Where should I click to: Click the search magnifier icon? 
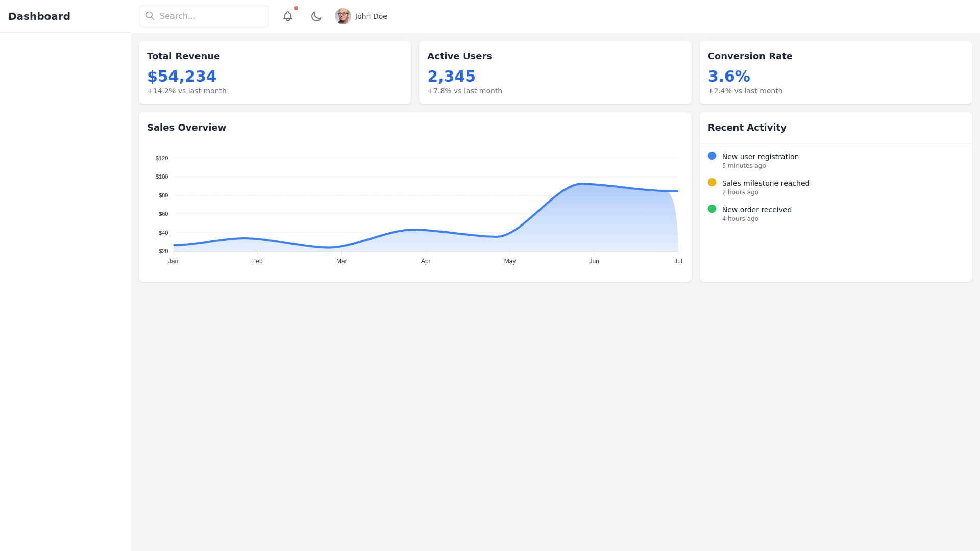150,16
